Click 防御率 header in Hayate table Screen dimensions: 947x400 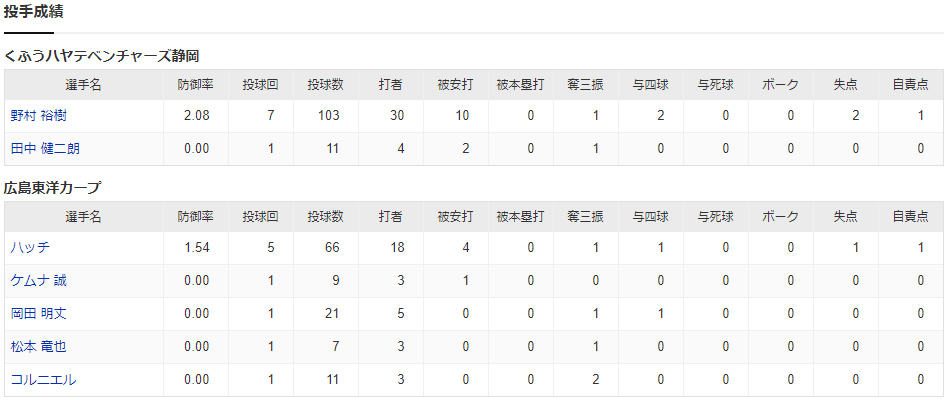[x=196, y=85]
